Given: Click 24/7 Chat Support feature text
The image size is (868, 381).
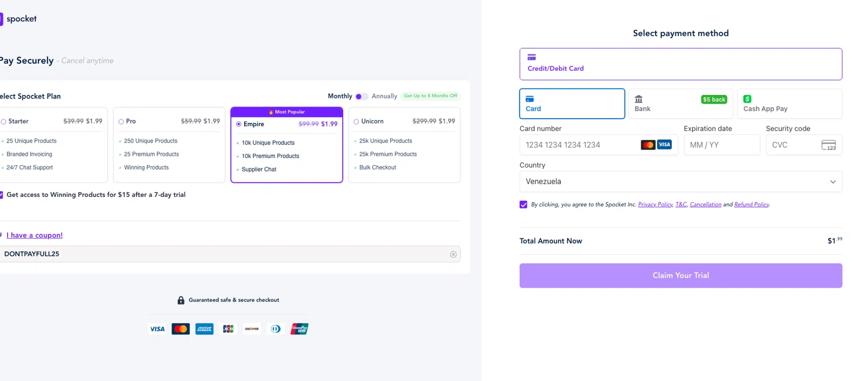Looking at the screenshot, I should coord(30,168).
